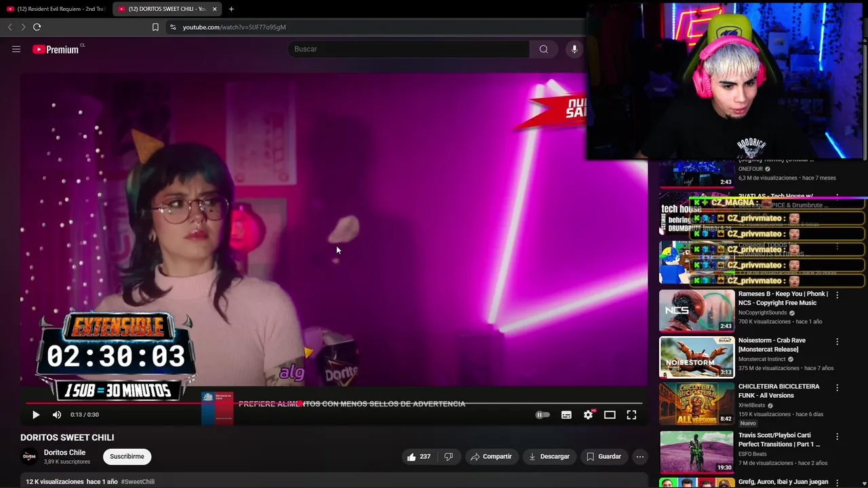Click the search magnifier button
This screenshot has width=868, height=488.
pos(543,49)
